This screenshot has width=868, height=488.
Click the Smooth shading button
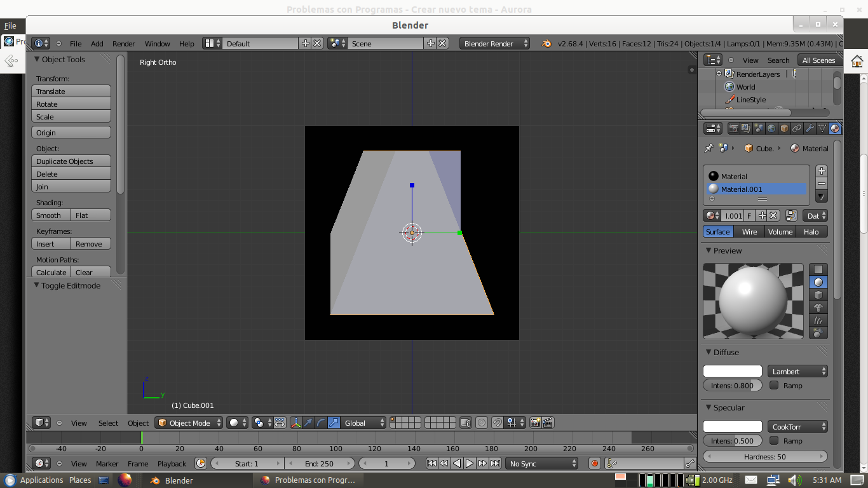point(51,215)
